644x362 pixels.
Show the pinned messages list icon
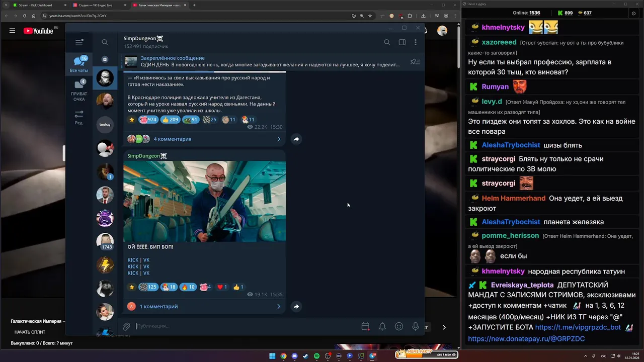tap(415, 62)
